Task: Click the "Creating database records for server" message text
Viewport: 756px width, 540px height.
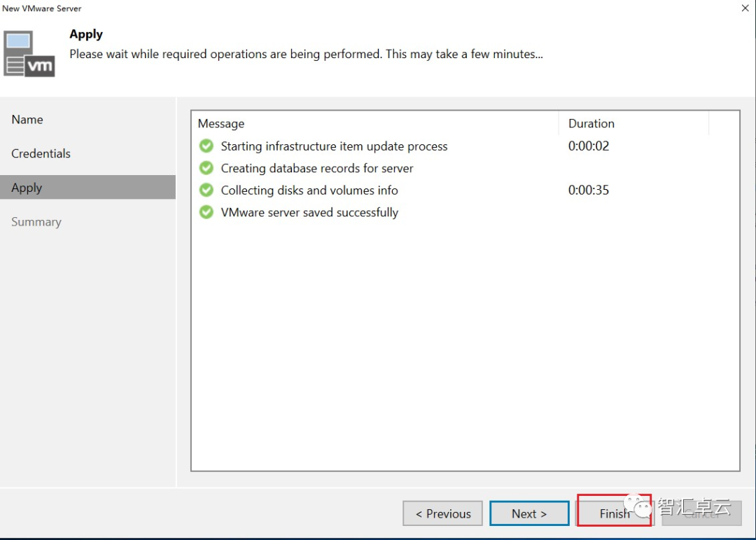Action: click(316, 168)
